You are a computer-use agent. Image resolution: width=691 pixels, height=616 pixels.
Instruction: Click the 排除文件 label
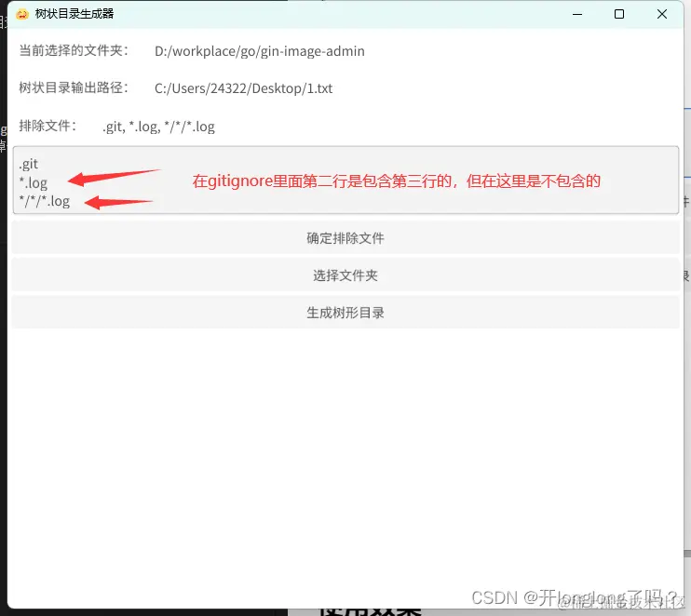click(47, 126)
